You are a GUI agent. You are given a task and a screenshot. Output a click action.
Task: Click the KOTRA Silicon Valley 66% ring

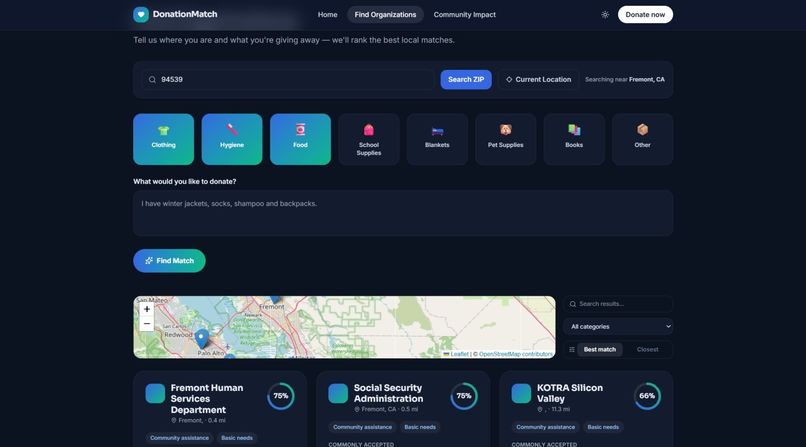tap(647, 396)
